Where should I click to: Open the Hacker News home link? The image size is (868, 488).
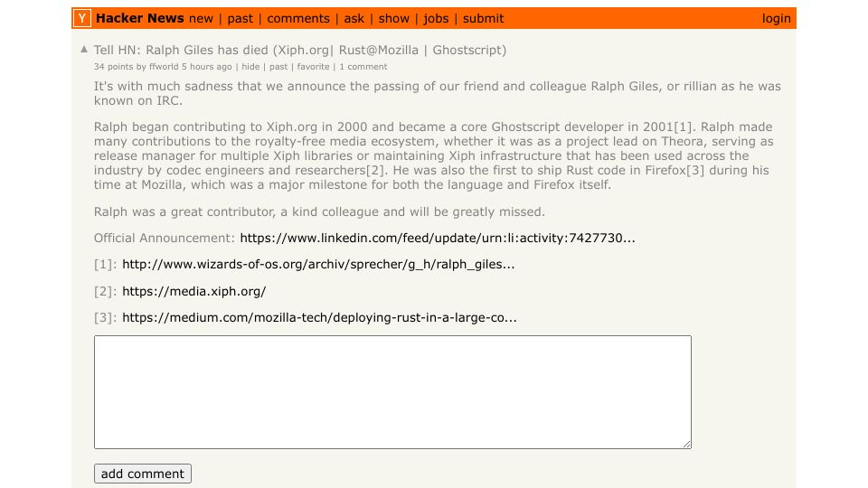click(x=139, y=18)
